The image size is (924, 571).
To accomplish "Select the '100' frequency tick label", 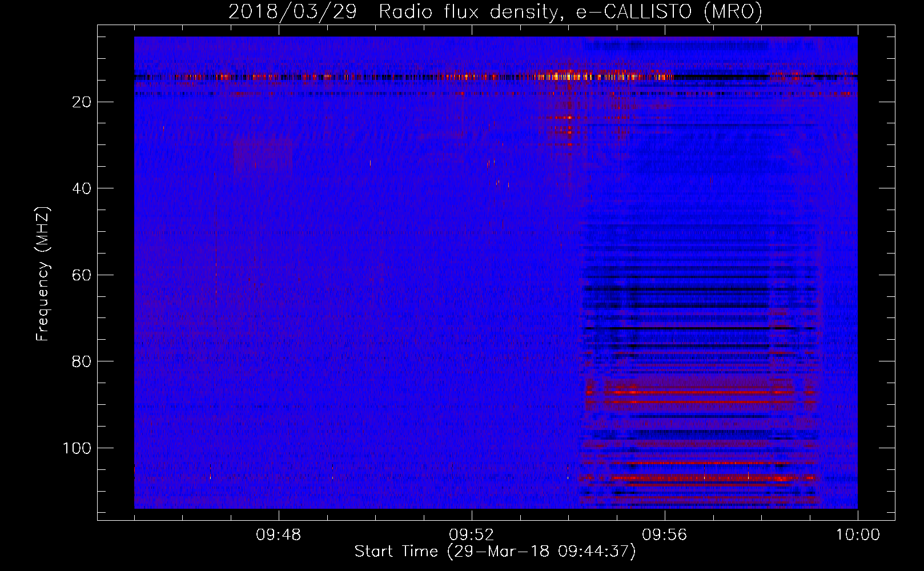I will click(x=77, y=448).
